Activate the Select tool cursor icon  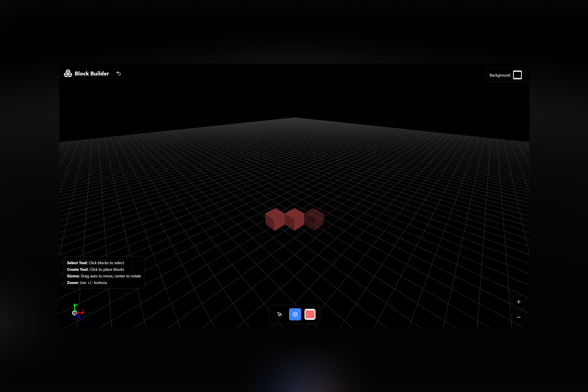279,314
